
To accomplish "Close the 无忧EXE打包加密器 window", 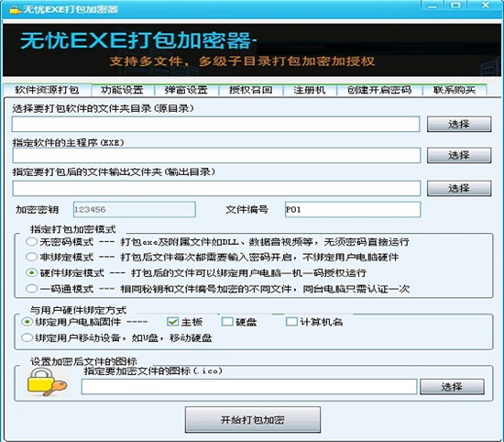I will 486,6.
